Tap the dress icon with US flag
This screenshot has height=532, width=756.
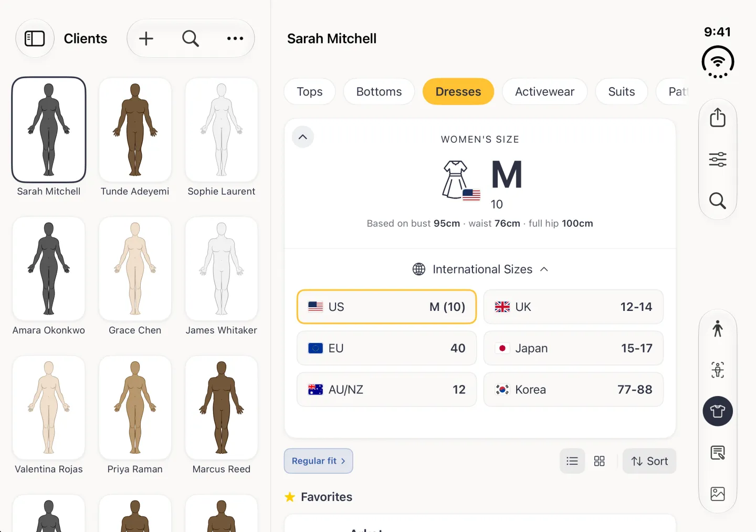tap(461, 180)
